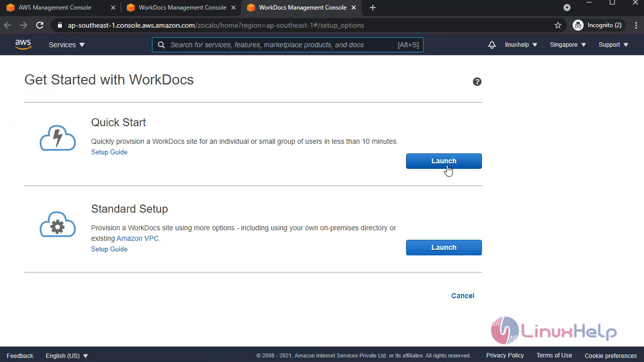Go back to the previous page
Viewport: 644px width, 362px height.
point(8,25)
